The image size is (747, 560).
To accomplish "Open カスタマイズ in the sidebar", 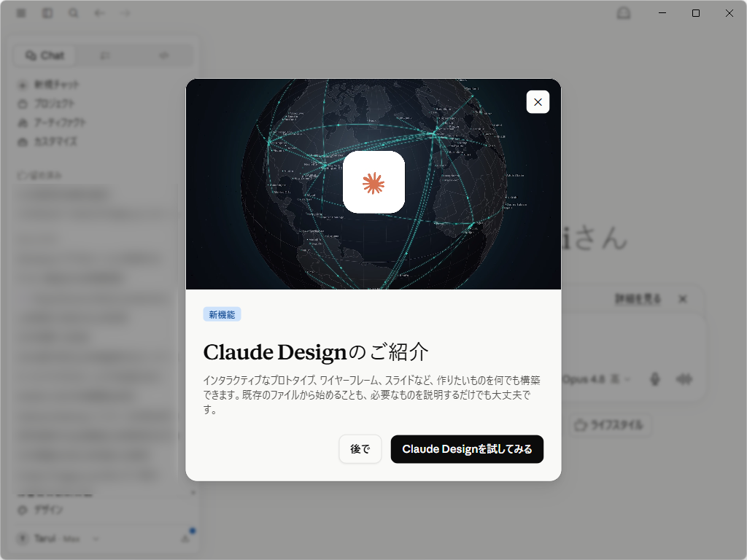I will (47, 141).
